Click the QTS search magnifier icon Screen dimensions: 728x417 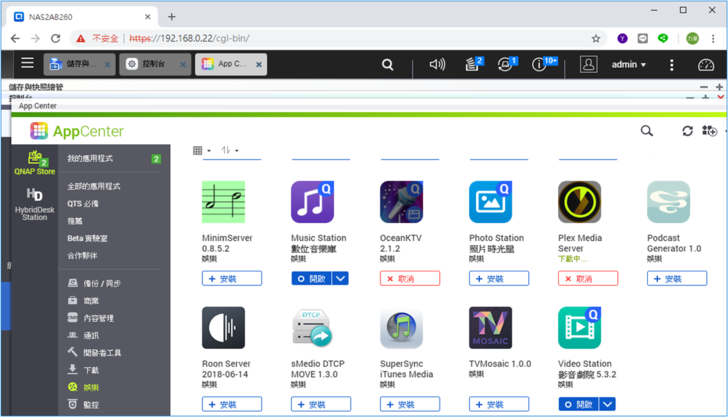coord(388,65)
